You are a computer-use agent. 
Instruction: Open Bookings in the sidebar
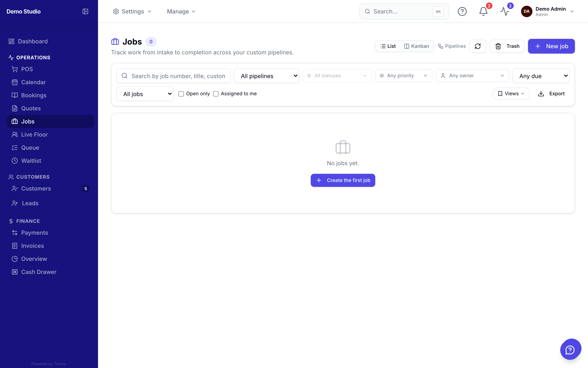coord(50,95)
